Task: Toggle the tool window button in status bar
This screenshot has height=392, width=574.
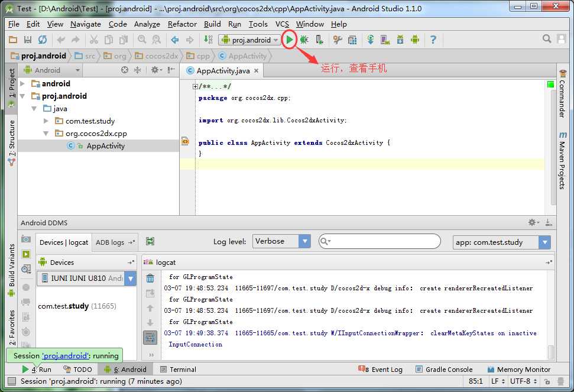Action: tap(12, 381)
